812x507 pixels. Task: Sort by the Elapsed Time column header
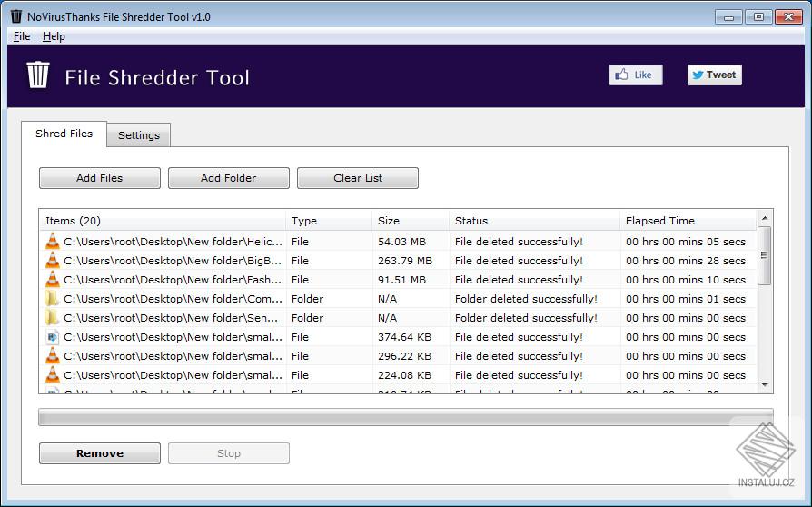click(688, 221)
